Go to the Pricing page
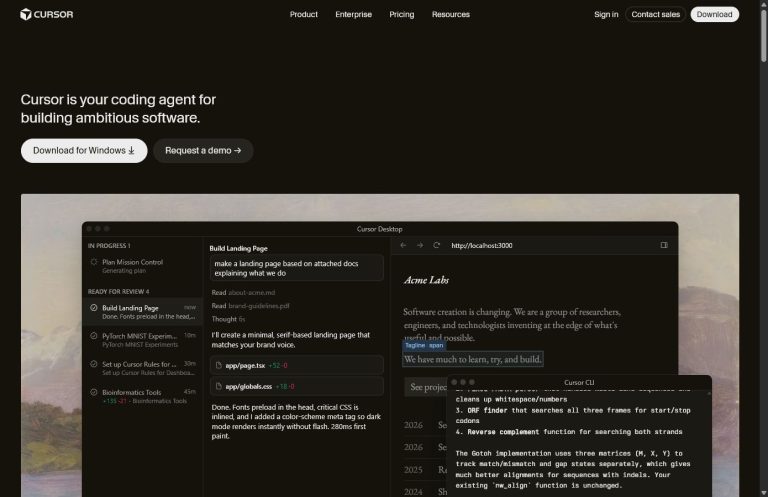 402,14
